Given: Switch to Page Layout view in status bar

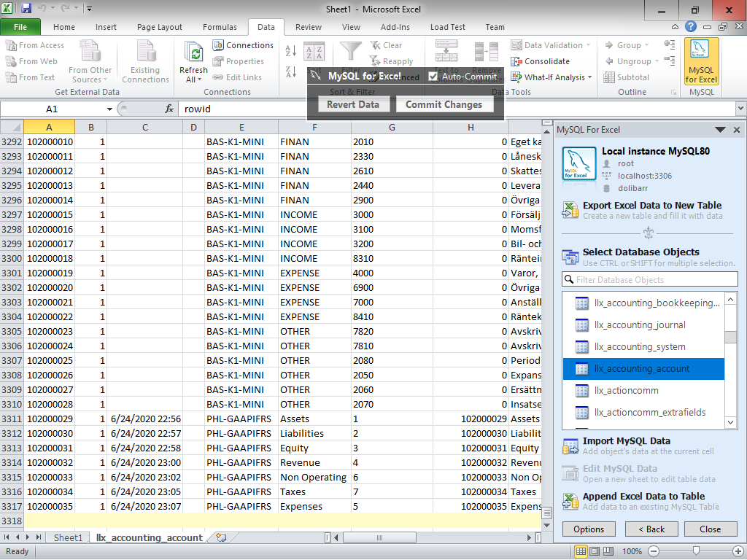Looking at the screenshot, I should pos(595,551).
